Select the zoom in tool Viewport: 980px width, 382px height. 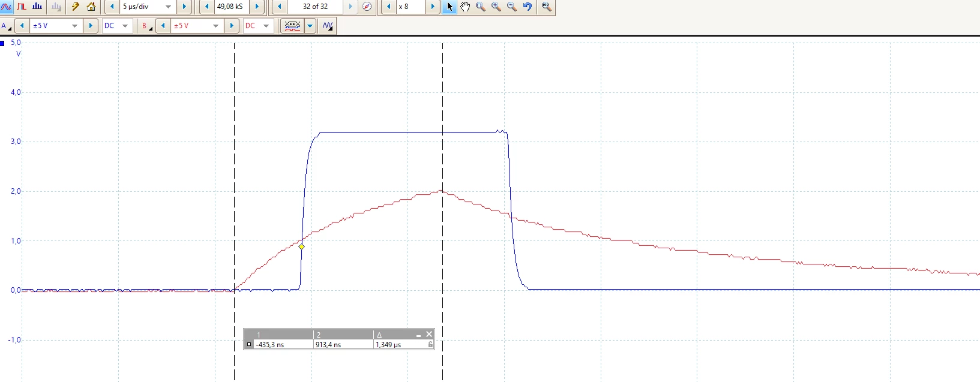(x=496, y=7)
